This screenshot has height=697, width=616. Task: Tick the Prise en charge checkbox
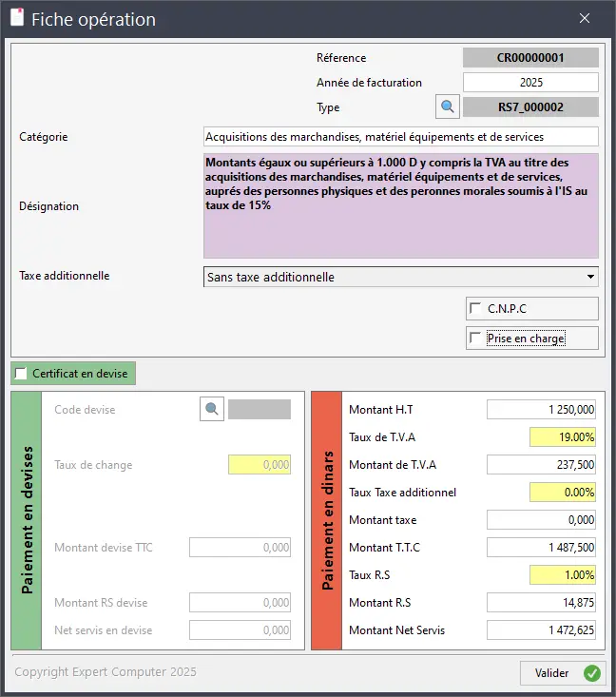[475, 339]
